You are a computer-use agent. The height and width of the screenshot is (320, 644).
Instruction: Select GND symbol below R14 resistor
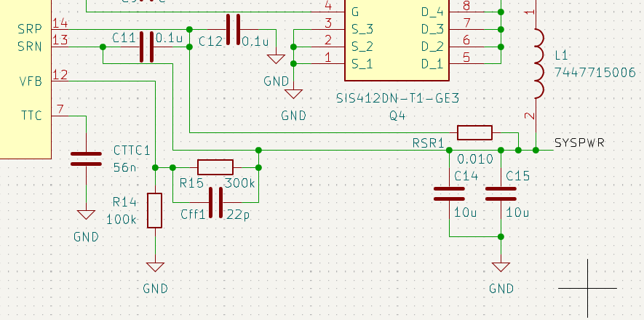[155, 267]
